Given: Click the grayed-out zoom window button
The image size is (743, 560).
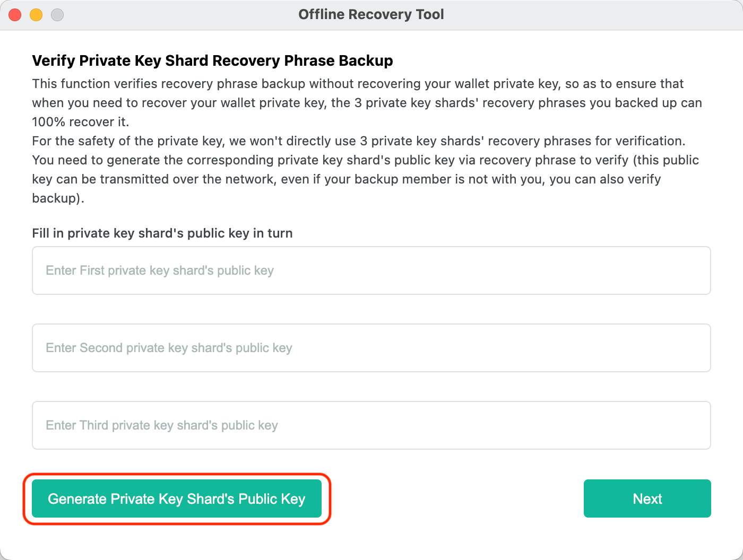Looking at the screenshot, I should (57, 15).
